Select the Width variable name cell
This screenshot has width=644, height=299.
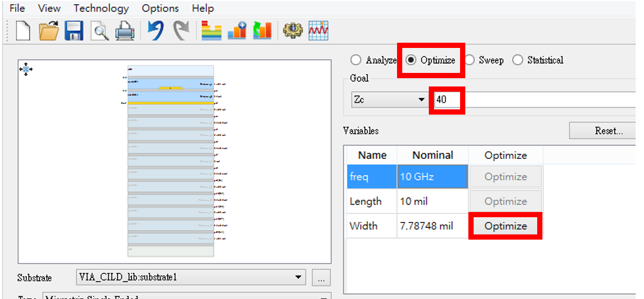pos(372,226)
